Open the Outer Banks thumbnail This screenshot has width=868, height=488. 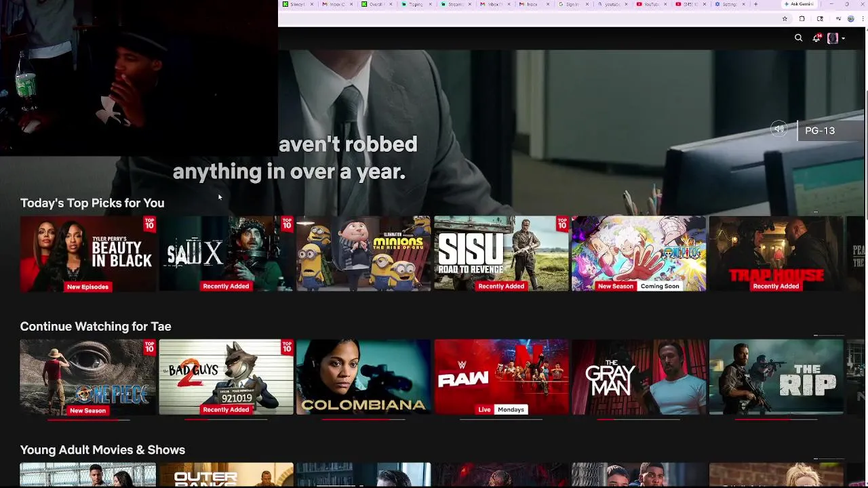pos(226,475)
